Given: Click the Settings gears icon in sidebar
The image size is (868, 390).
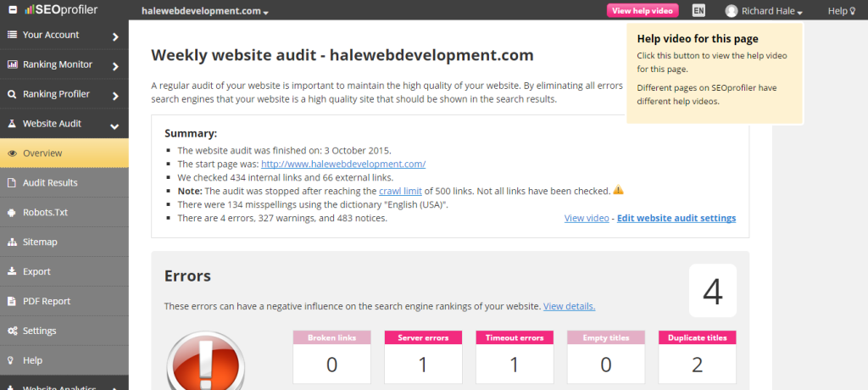Looking at the screenshot, I should 12,331.
